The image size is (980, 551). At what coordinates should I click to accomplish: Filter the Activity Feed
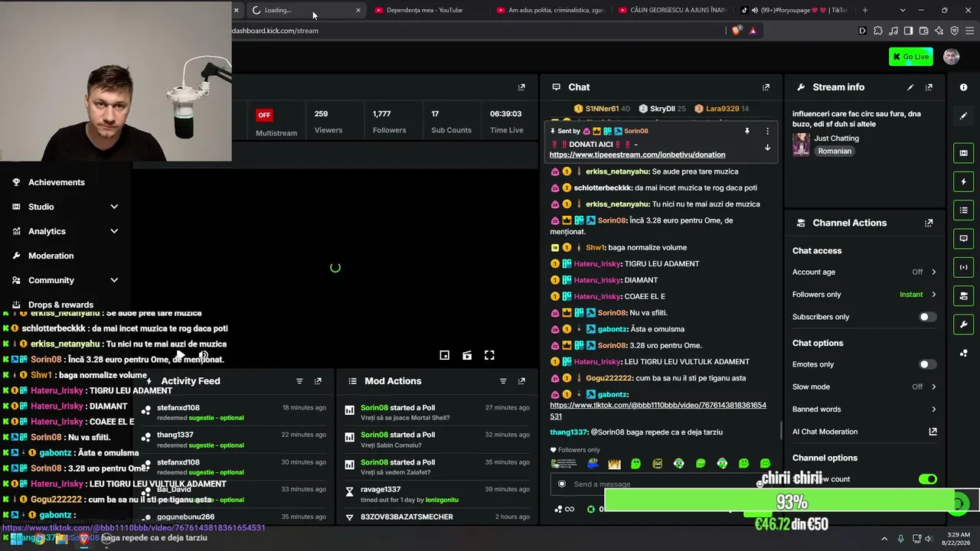[299, 381]
